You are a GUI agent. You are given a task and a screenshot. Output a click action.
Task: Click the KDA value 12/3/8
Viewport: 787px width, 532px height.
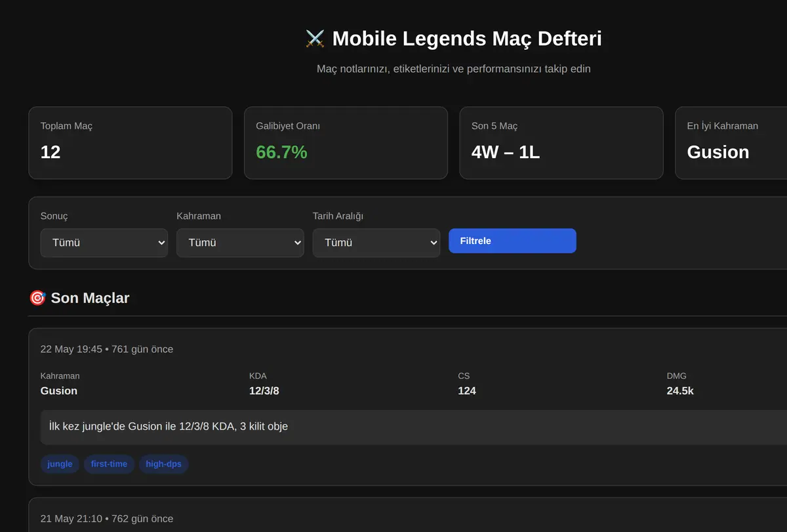coord(264,391)
